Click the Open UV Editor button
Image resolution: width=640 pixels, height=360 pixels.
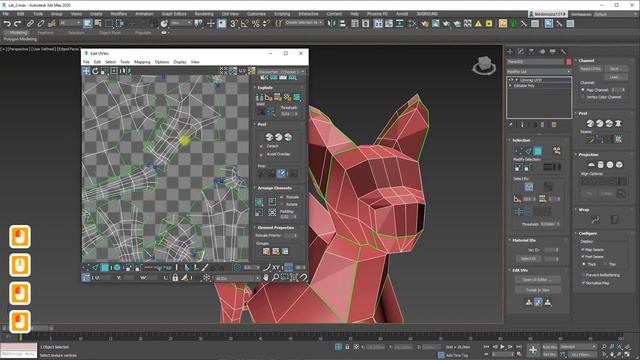click(538, 280)
